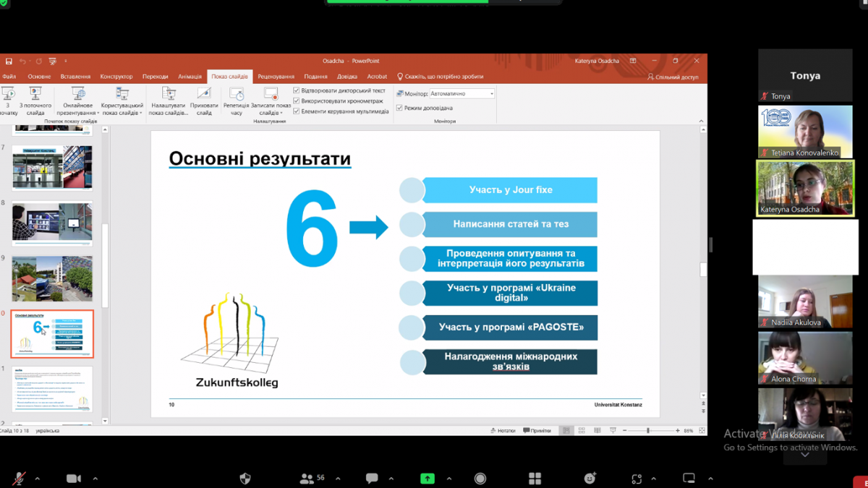Click the green Share Screen icon
The width and height of the screenshot is (868, 488).
click(427, 479)
